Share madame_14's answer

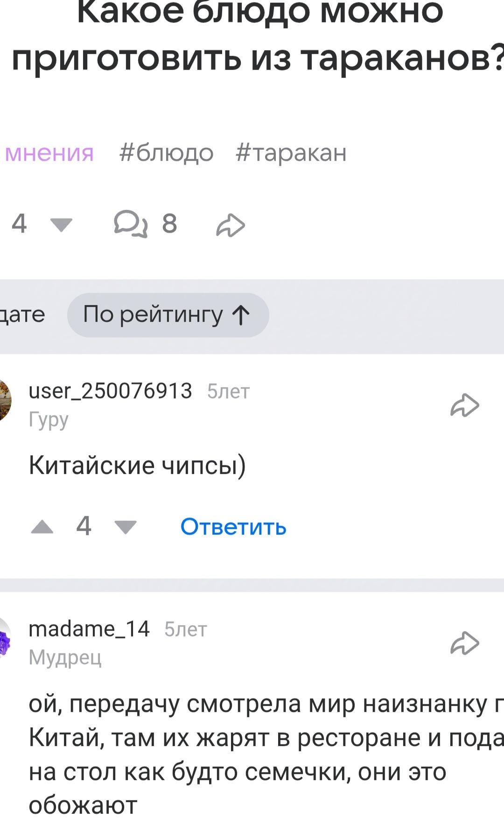pos(464,643)
